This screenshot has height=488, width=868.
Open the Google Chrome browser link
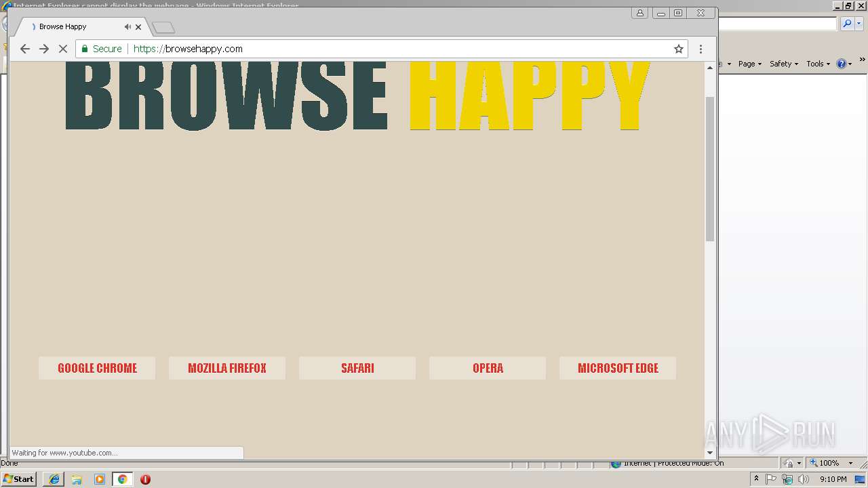(x=97, y=368)
